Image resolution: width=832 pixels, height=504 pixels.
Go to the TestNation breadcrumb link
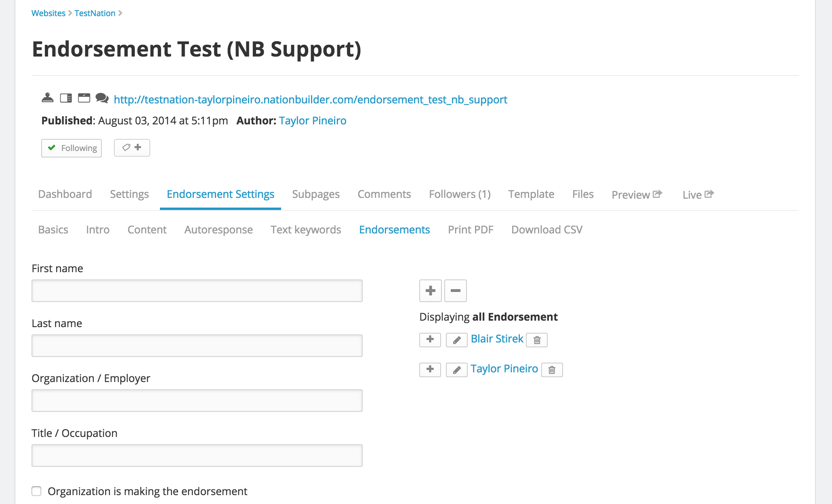click(95, 13)
